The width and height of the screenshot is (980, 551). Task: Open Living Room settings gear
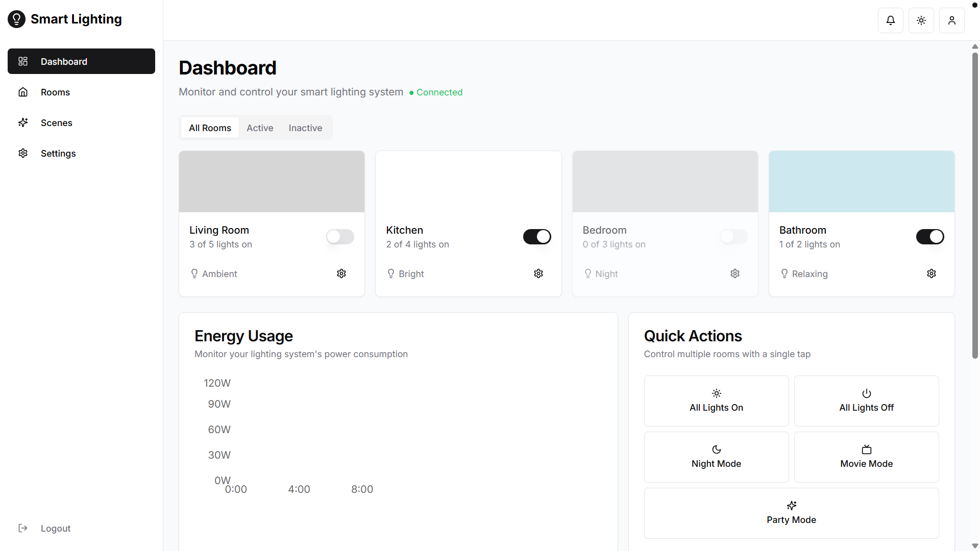(x=341, y=273)
